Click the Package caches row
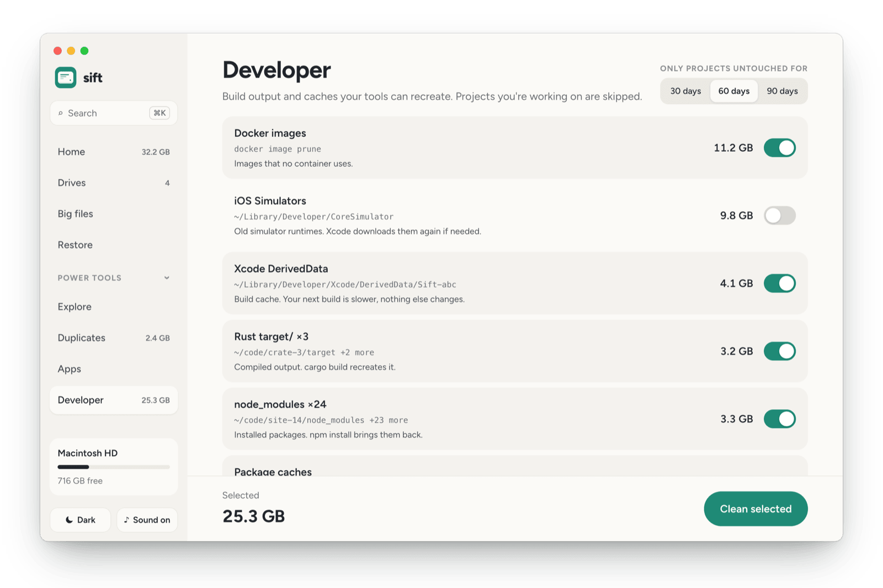The width and height of the screenshot is (883, 588). click(515, 466)
